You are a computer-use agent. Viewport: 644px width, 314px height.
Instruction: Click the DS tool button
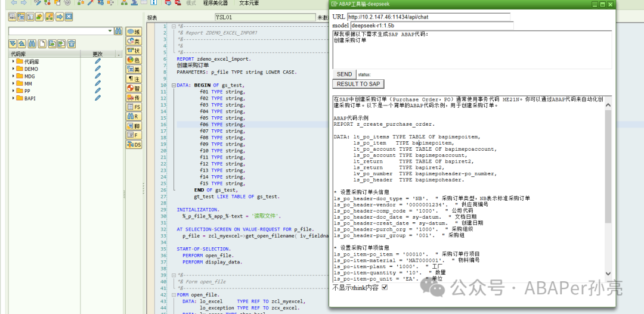point(134,144)
